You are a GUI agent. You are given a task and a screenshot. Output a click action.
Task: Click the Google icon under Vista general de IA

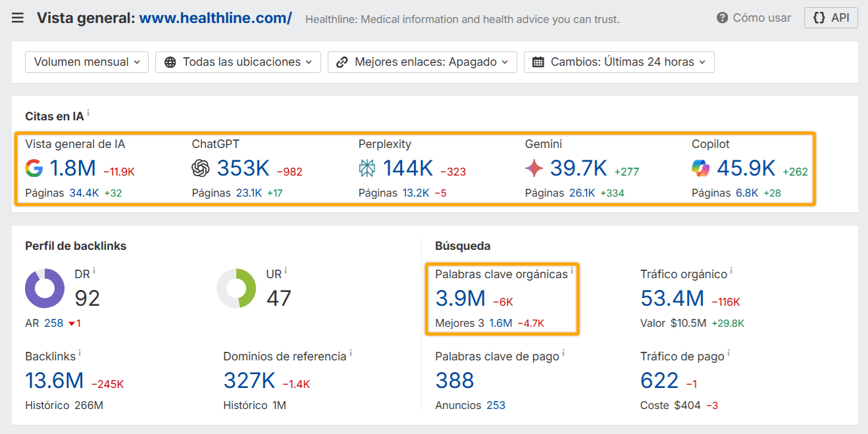(33, 168)
